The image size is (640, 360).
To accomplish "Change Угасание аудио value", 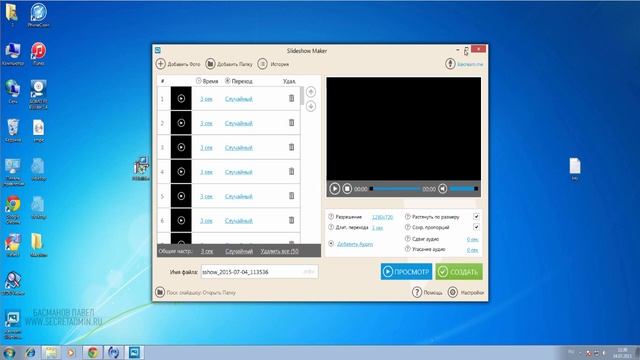I will (x=472, y=250).
